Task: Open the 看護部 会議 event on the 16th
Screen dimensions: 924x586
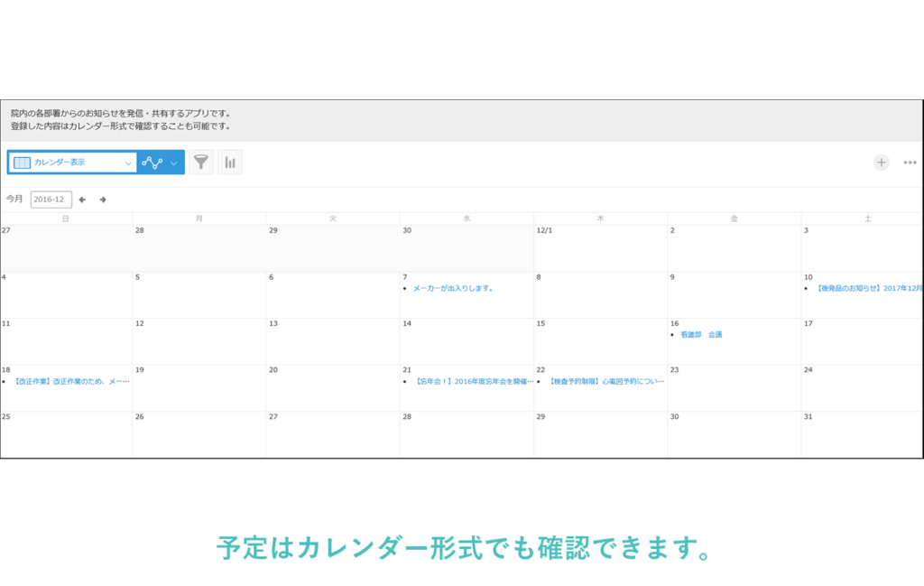Action: click(x=701, y=335)
